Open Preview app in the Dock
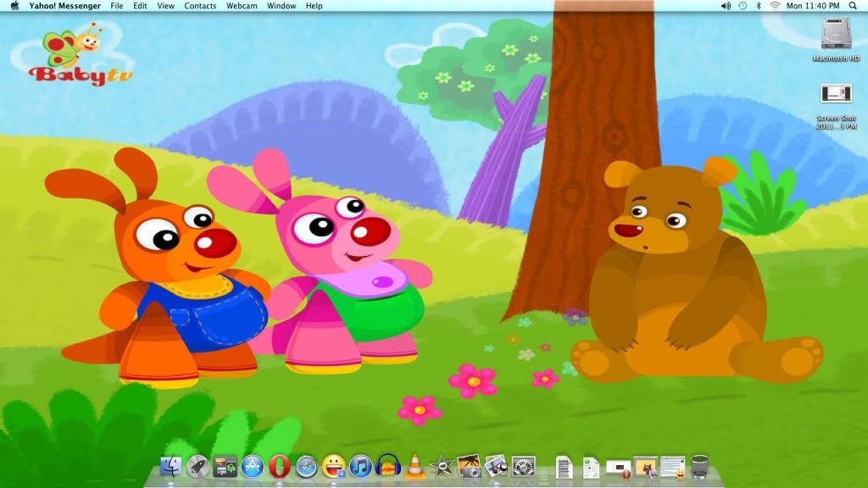The image size is (868, 488). (497, 467)
